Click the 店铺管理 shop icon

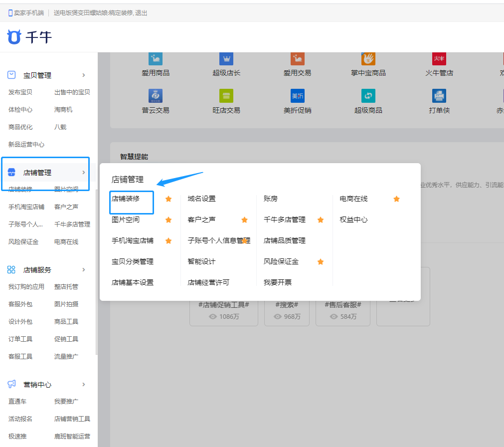[11, 173]
